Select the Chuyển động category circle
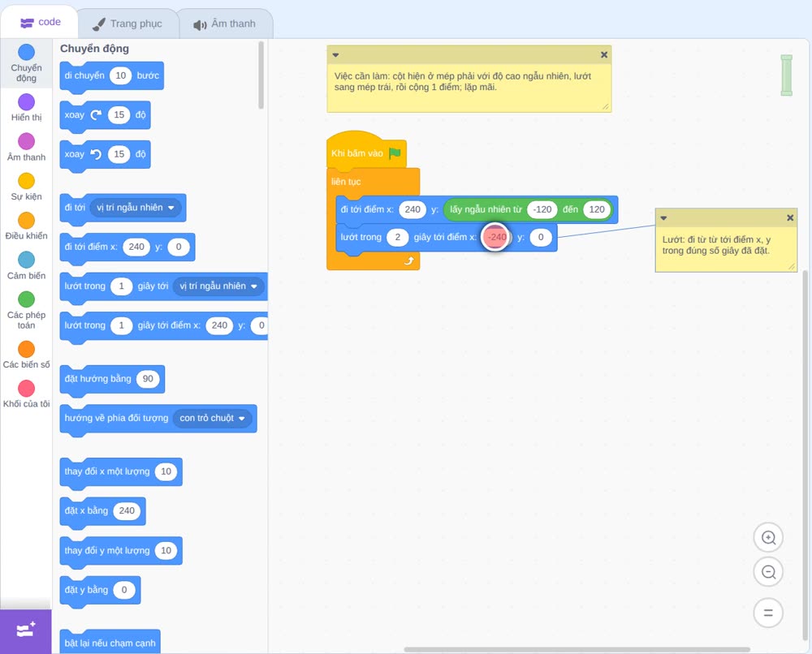The image size is (812, 654). tap(27, 52)
